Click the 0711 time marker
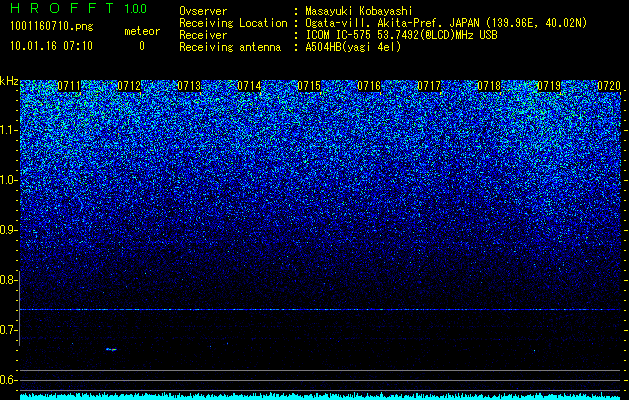Screen dimensions: 629x400 pos(69,86)
